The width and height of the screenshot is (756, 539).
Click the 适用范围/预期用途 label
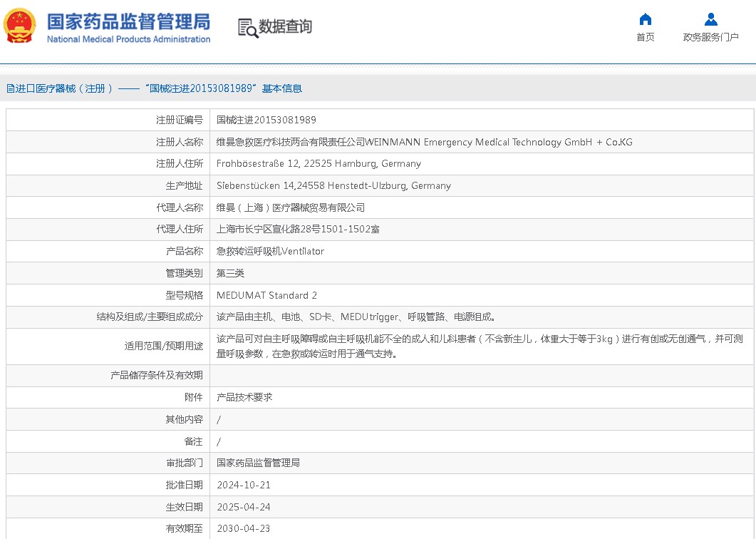coord(164,346)
